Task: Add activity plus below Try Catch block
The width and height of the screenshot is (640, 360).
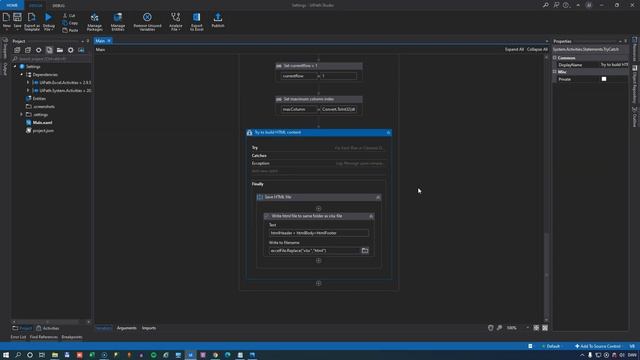Action: pyautogui.click(x=318, y=283)
